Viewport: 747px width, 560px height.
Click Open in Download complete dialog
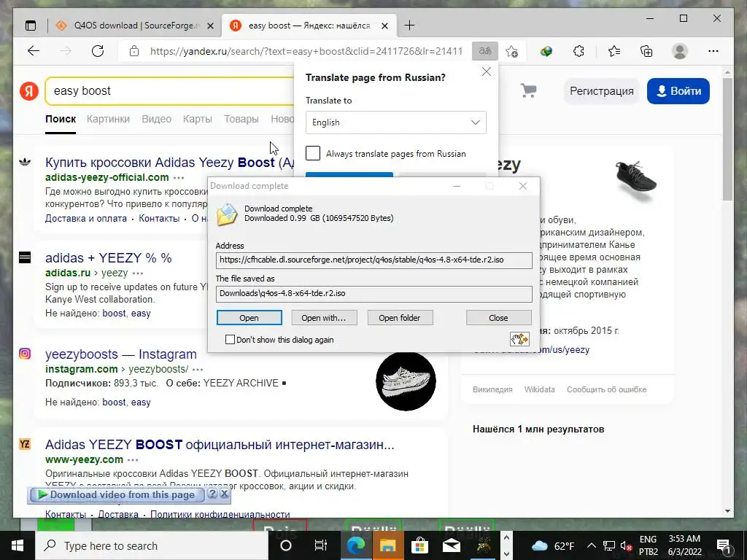click(249, 318)
